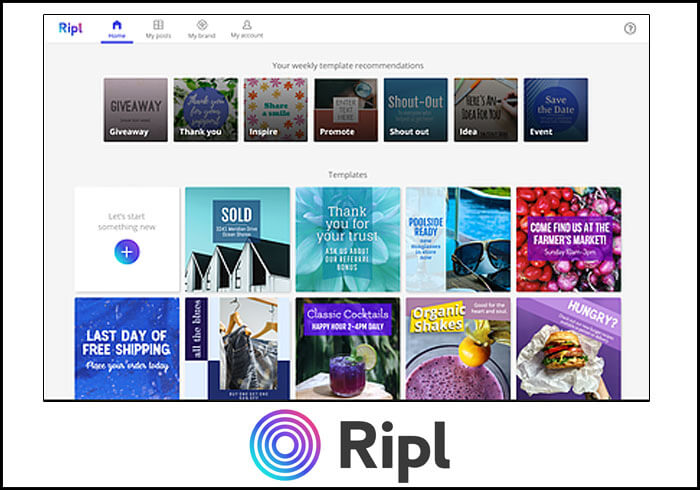Select the Thank you for your trust template
This screenshot has height=490, width=700.
[x=348, y=240]
